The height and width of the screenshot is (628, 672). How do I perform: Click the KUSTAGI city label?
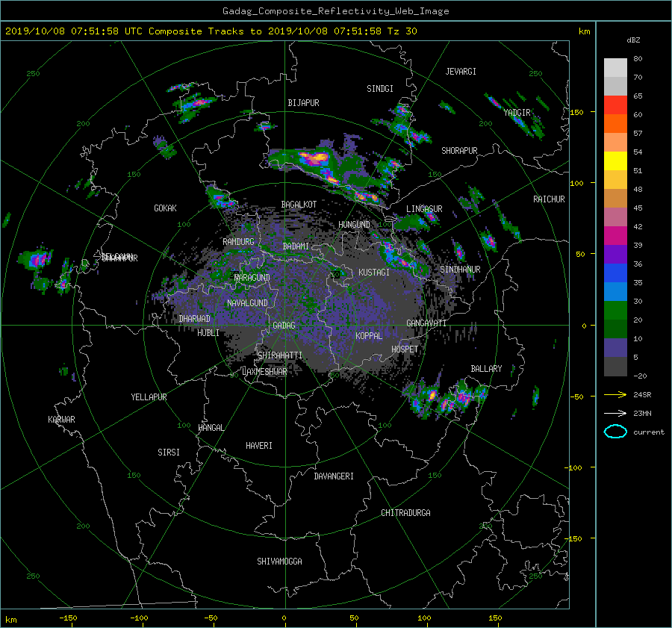[x=374, y=273]
